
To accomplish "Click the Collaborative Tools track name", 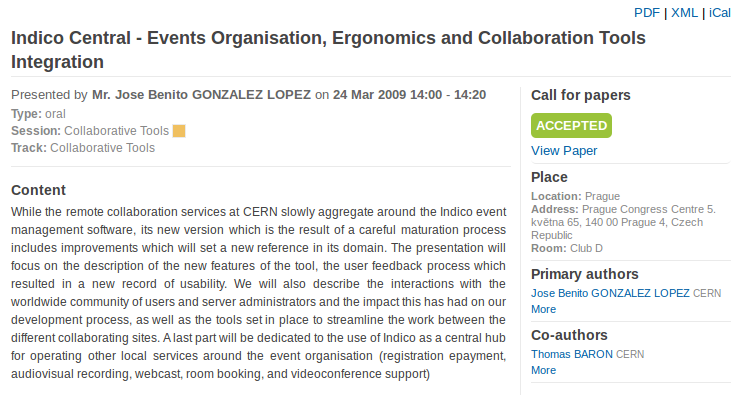I will (102, 148).
